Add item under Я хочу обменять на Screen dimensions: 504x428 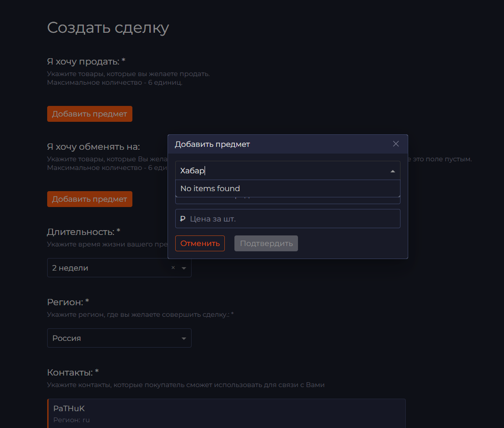(x=90, y=199)
